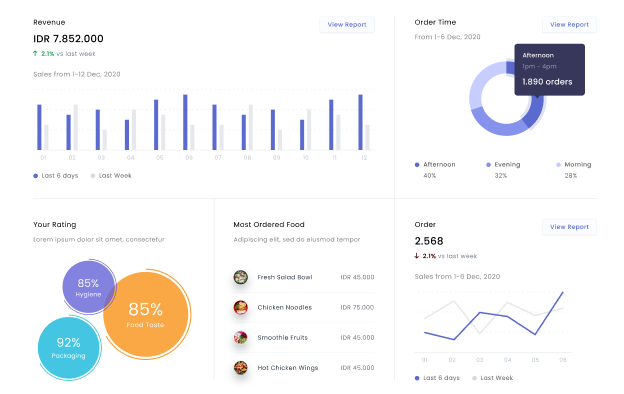This screenshot has width=624, height=394.
Task: Click the 92% Packaging rating bubble
Action: [68, 347]
